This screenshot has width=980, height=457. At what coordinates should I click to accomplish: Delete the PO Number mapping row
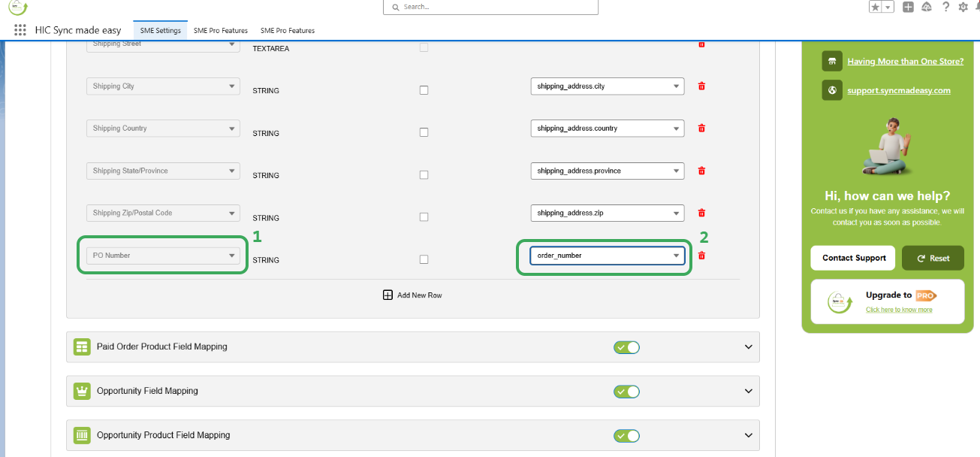point(701,256)
